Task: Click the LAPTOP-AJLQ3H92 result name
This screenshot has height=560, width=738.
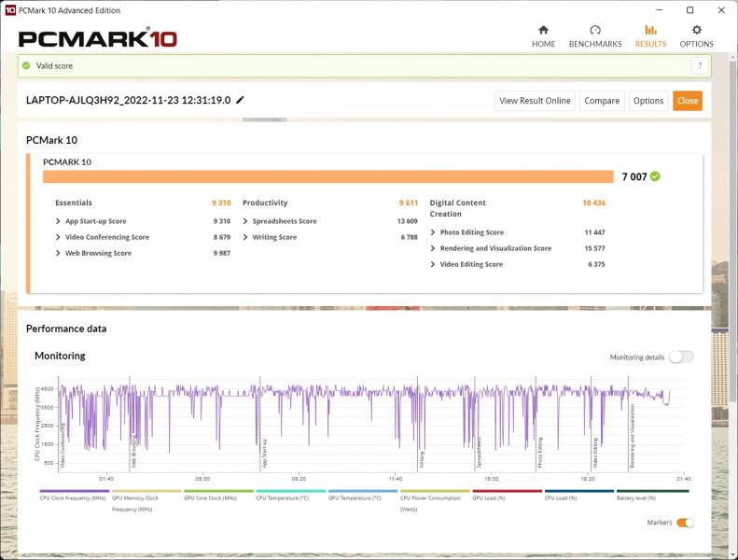Action: click(129, 100)
